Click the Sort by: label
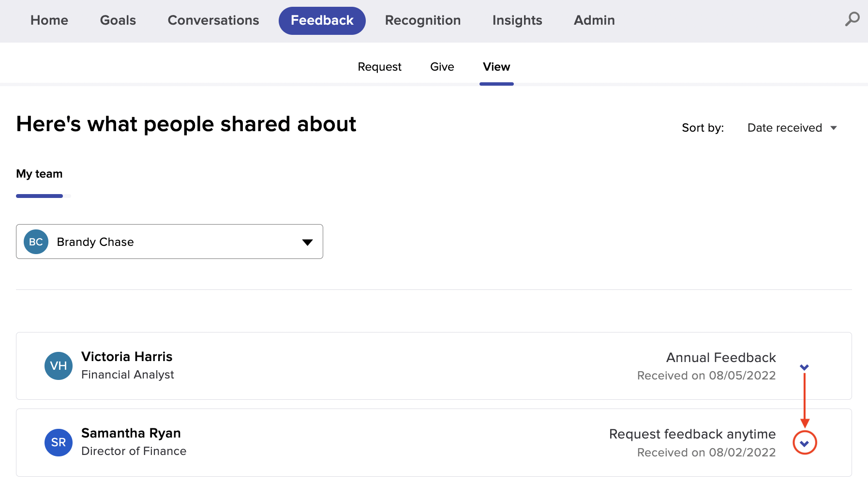Image resolution: width=868 pixels, height=484 pixels. click(703, 128)
